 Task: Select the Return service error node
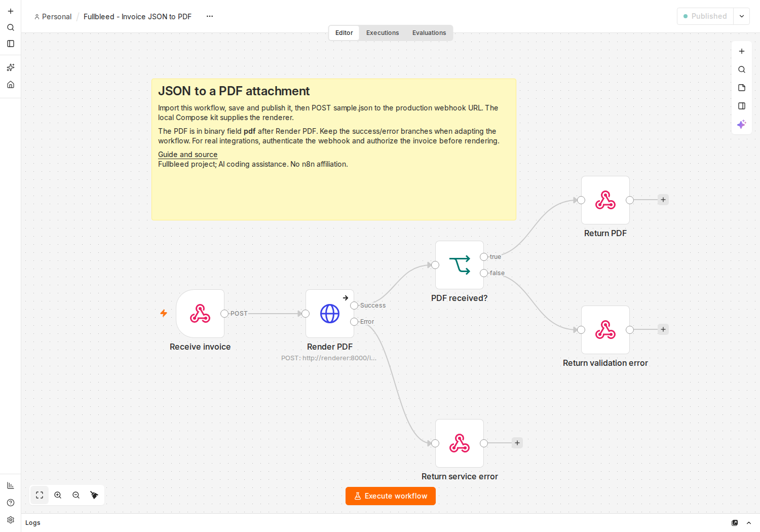[460, 443]
